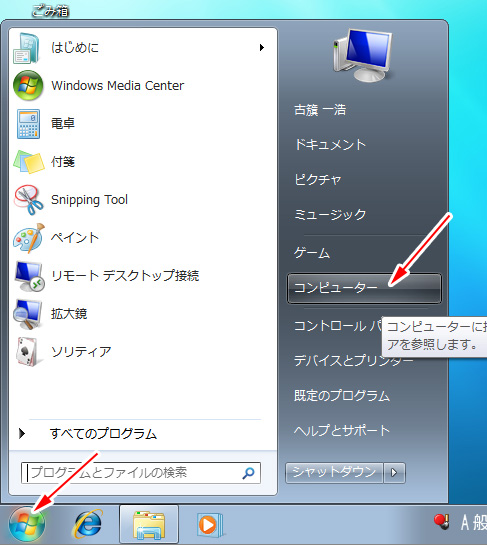The image size is (487, 545).
Task: Open the 拡大鏡 magnifier icon
Action: [x=28, y=314]
